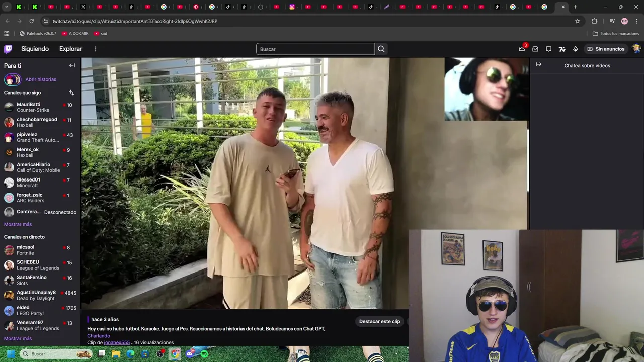Switch to the Instagram browser tab

pyautogui.click(x=292, y=7)
